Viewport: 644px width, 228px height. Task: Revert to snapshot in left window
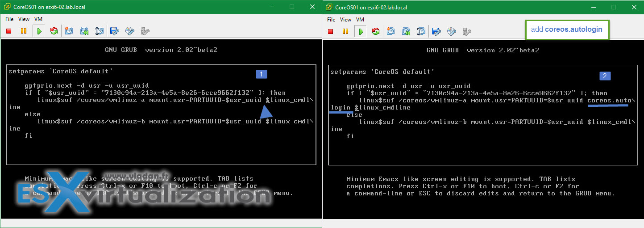coord(84,31)
